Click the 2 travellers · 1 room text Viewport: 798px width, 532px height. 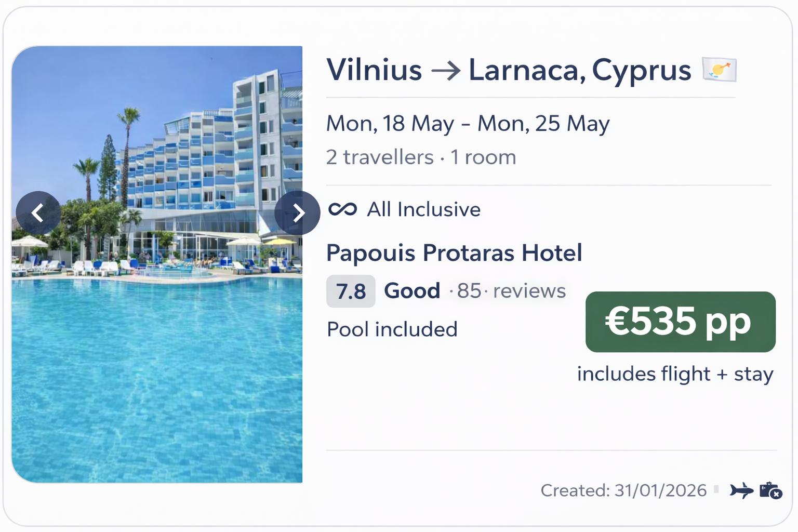(421, 157)
